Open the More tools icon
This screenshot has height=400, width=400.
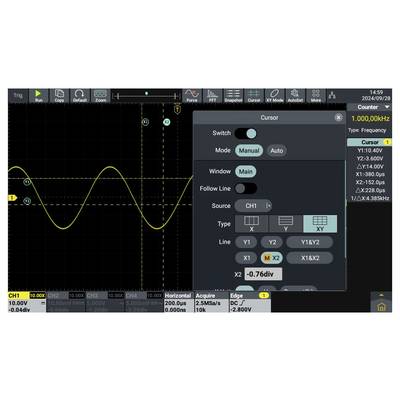tap(316, 96)
